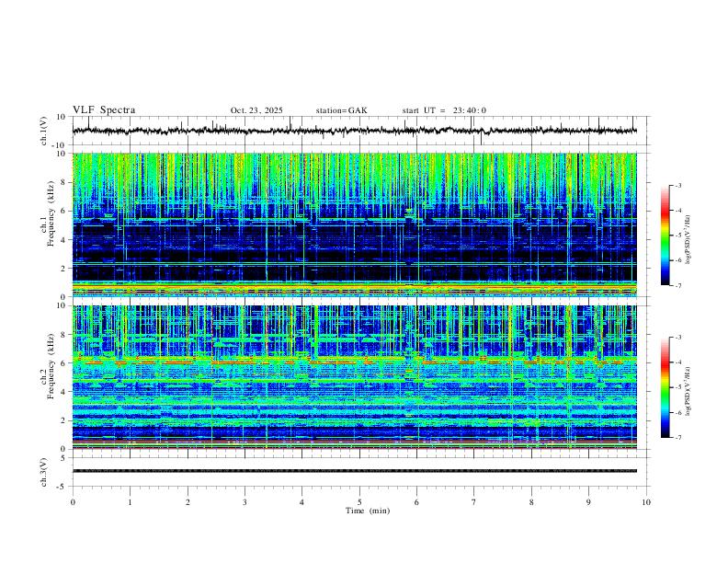The height and width of the screenshot is (563, 728).
Task: Click the "6" tick on the Time axis
Action: point(417,502)
